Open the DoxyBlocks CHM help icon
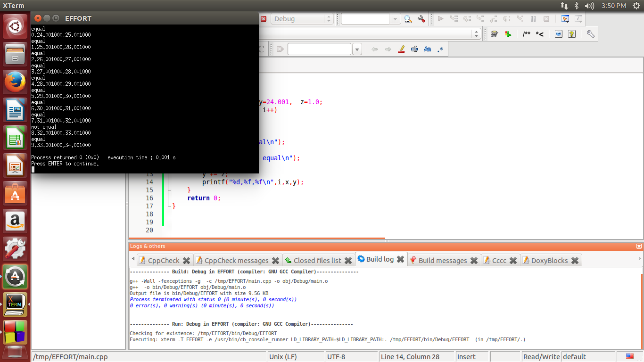This screenshot has height=362, width=644. (x=572, y=34)
